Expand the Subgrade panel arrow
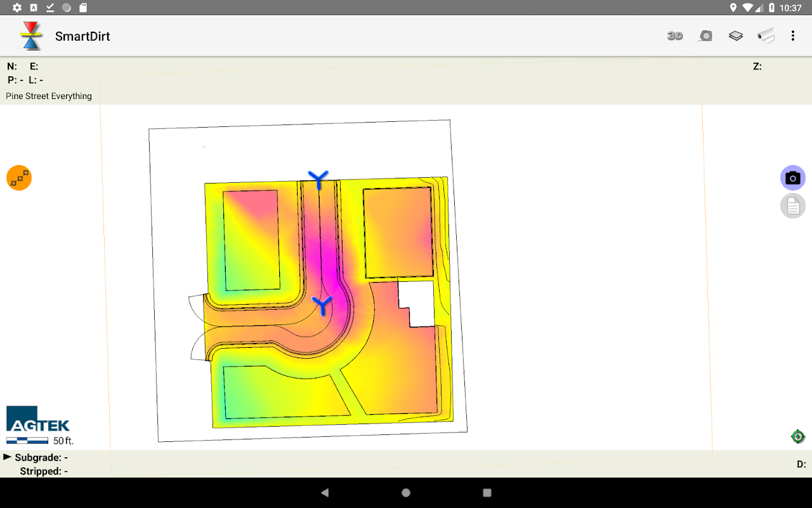The image size is (812, 508). point(8,457)
